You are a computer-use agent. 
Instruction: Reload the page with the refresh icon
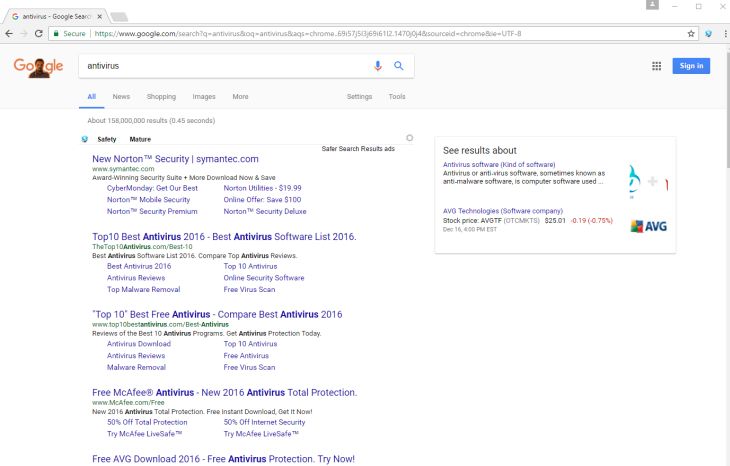(x=39, y=34)
